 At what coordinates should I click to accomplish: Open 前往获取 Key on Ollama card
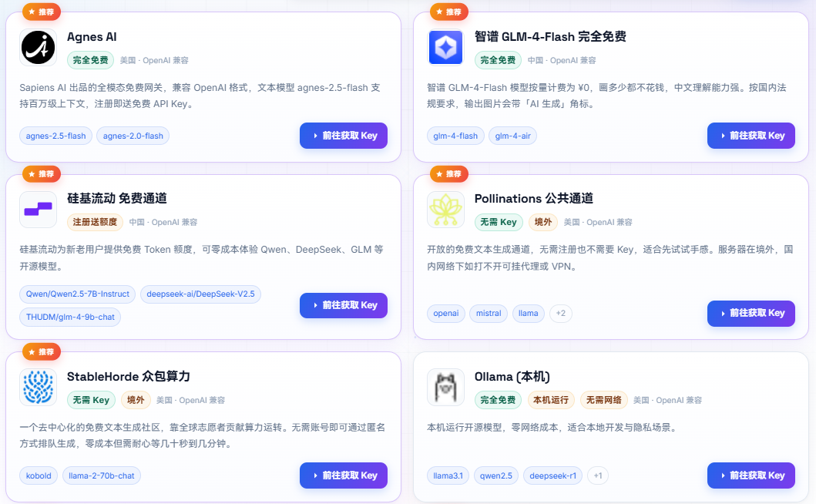tap(751, 475)
